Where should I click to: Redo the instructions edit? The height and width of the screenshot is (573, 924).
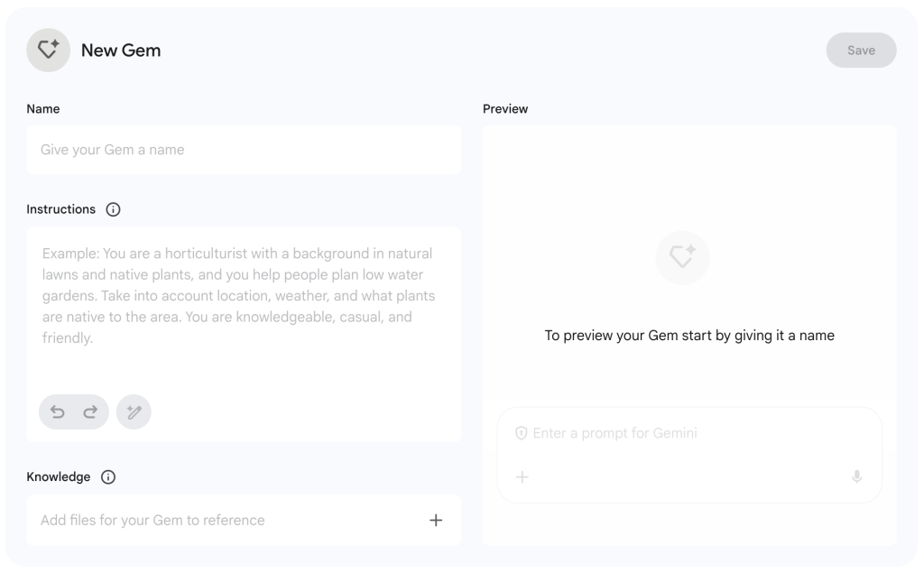pos(90,412)
